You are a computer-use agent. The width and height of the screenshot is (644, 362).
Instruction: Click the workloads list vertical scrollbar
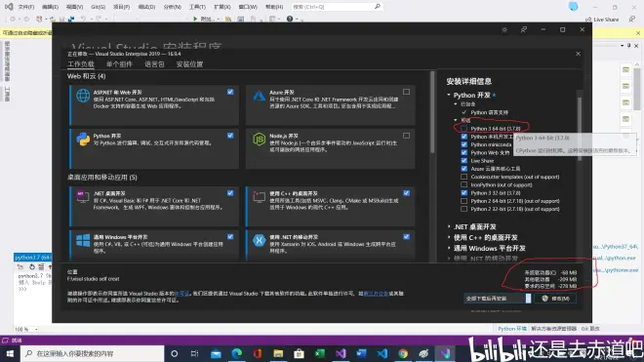[x=432, y=112]
